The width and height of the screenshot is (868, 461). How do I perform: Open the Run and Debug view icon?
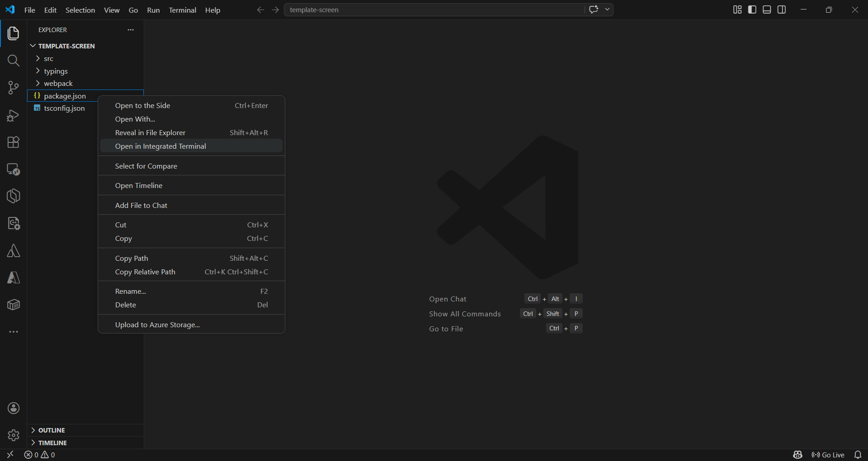[13, 115]
